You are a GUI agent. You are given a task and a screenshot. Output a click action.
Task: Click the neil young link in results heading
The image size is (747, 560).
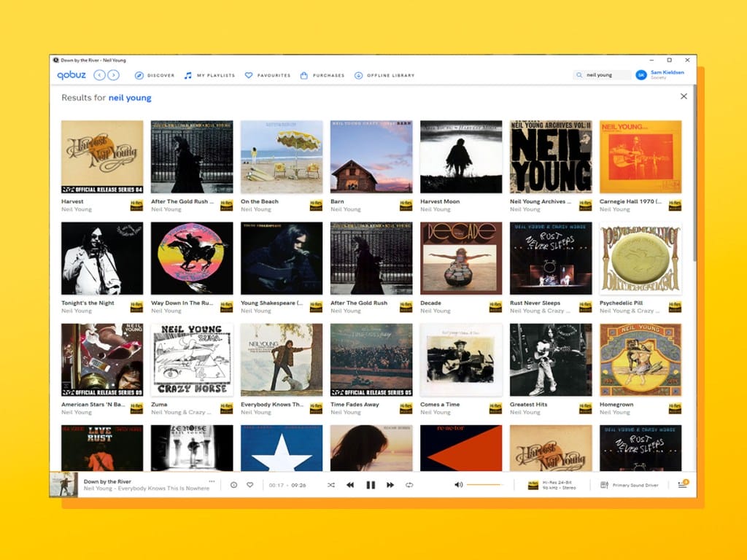130,97
